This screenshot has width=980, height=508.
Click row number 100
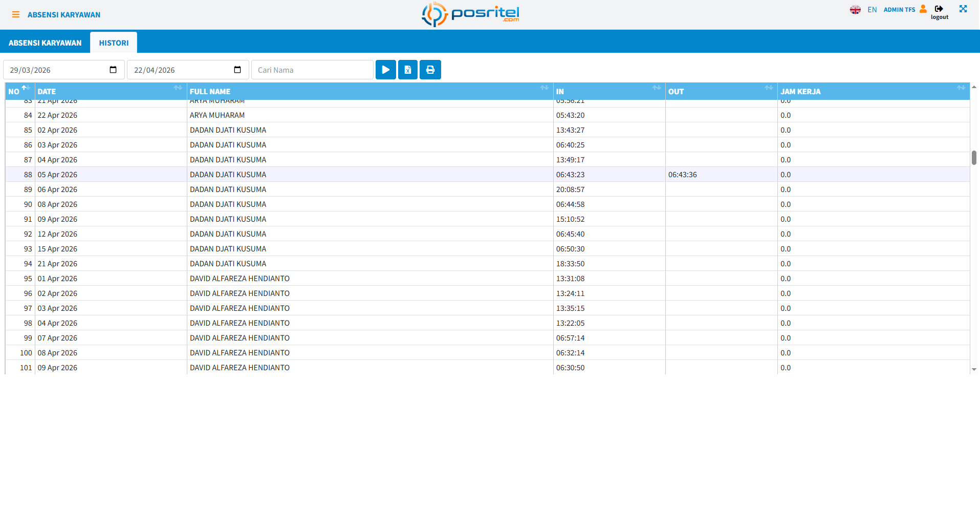(x=26, y=353)
